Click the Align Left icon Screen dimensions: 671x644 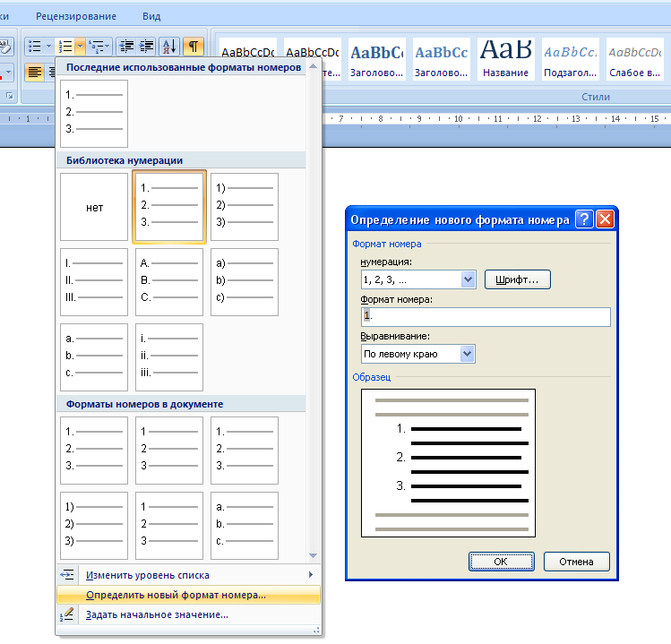35,72
